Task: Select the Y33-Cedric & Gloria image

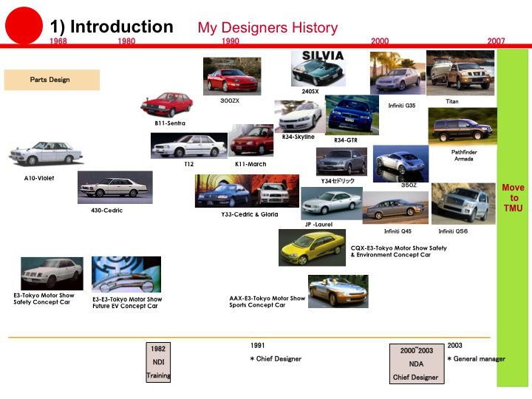Action: tap(247, 191)
